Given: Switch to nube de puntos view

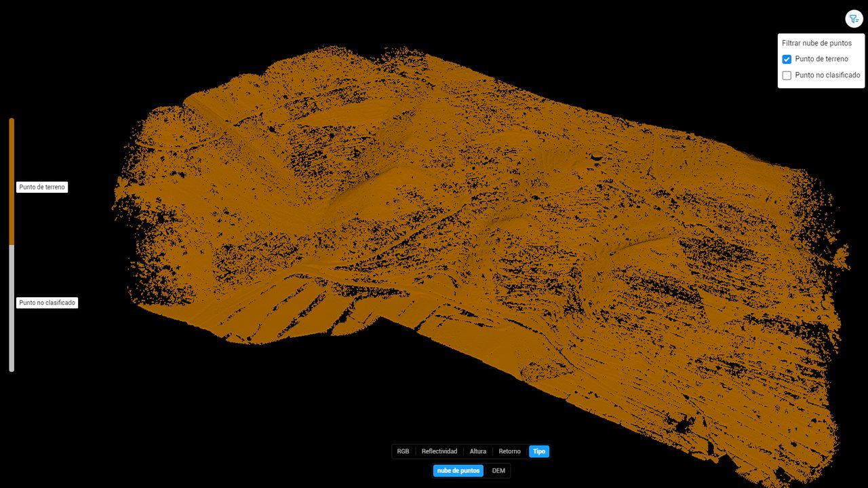Looking at the screenshot, I should tap(458, 471).
